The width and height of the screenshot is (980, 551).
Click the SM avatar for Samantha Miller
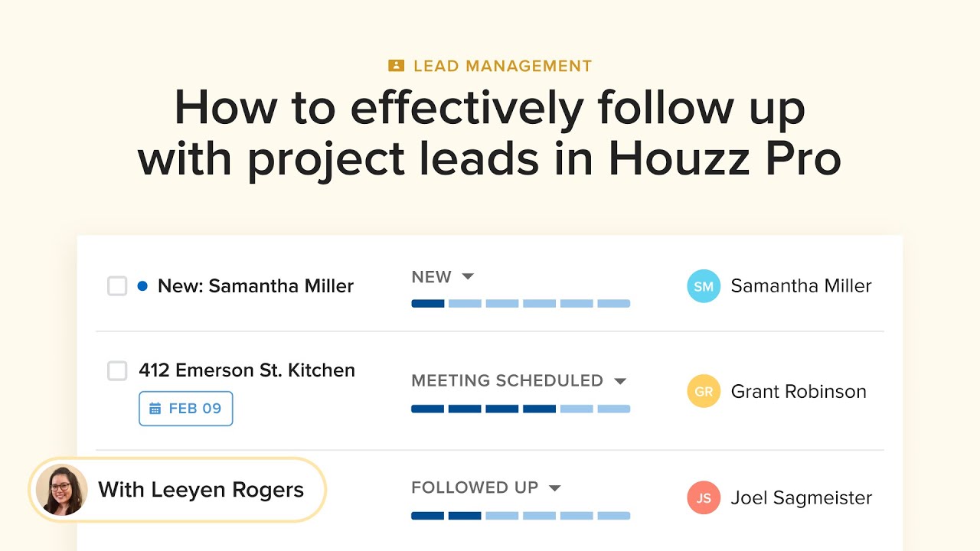pos(704,286)
